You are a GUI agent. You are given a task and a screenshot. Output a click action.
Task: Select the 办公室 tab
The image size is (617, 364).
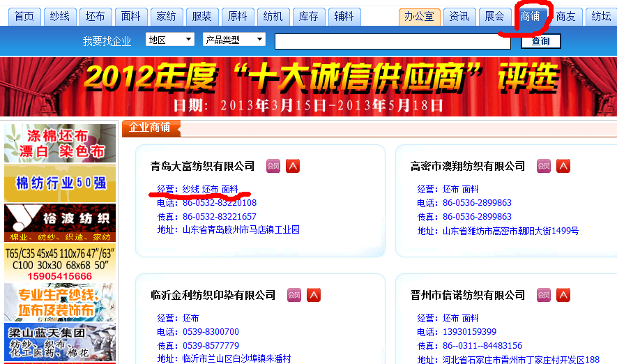click(x=420, y=17)
